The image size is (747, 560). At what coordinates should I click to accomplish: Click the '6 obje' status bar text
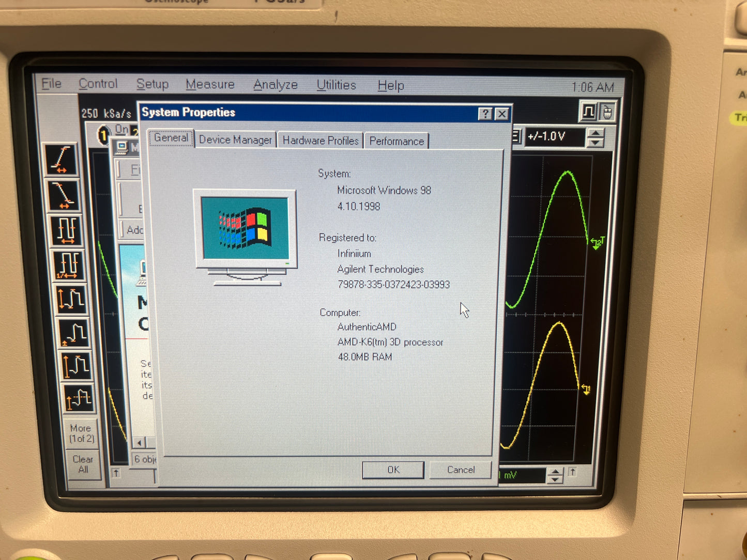pos(145,459)
